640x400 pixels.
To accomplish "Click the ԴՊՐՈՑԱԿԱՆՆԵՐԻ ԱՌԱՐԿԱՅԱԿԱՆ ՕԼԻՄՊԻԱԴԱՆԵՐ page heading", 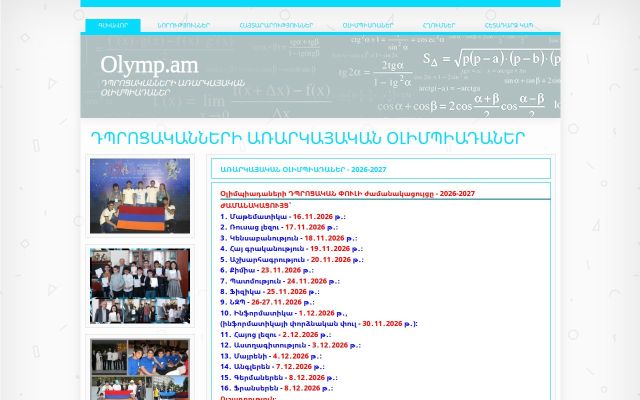I will point(307,138).
